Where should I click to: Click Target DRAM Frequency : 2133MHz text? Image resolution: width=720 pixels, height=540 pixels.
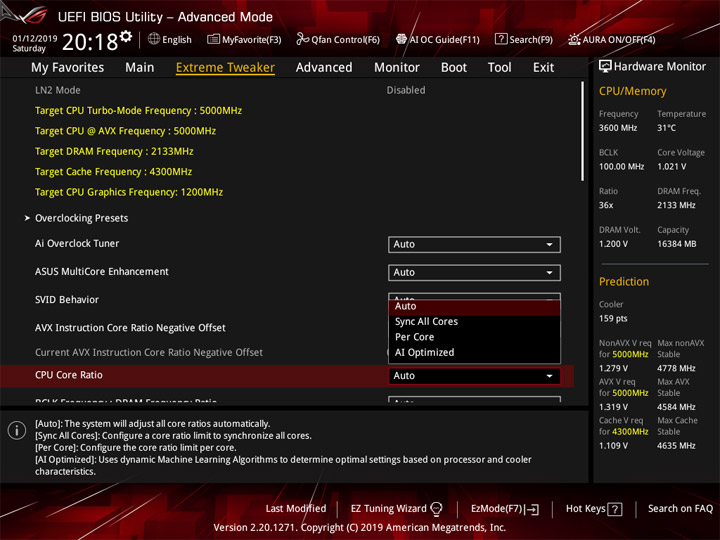coord(114,152)
